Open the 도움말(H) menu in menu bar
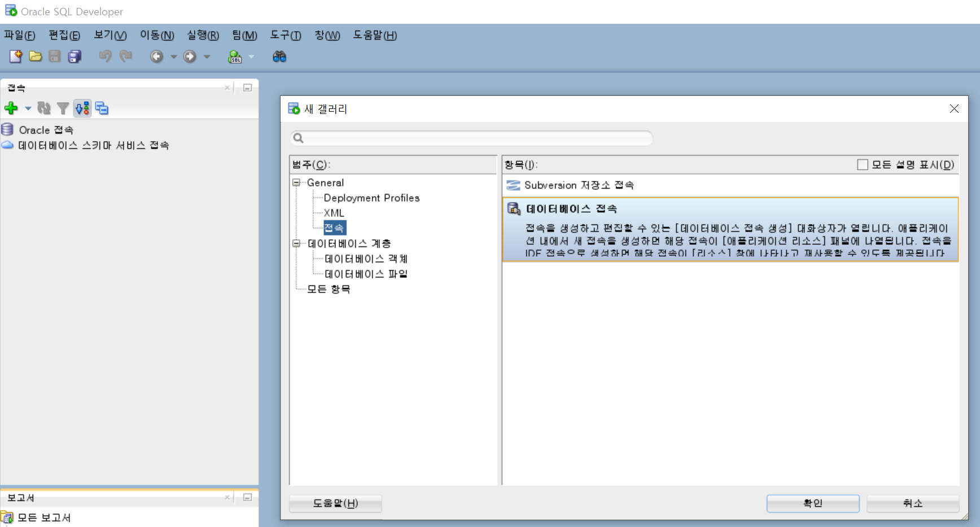This screenshot has height=527, width=980. pyautogui.click(x=375, y=35)
